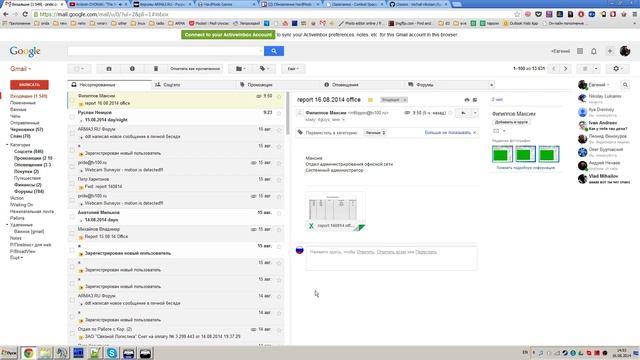Open the Social (846) category in sidebar
640x360 pixels.
[29, 151]
